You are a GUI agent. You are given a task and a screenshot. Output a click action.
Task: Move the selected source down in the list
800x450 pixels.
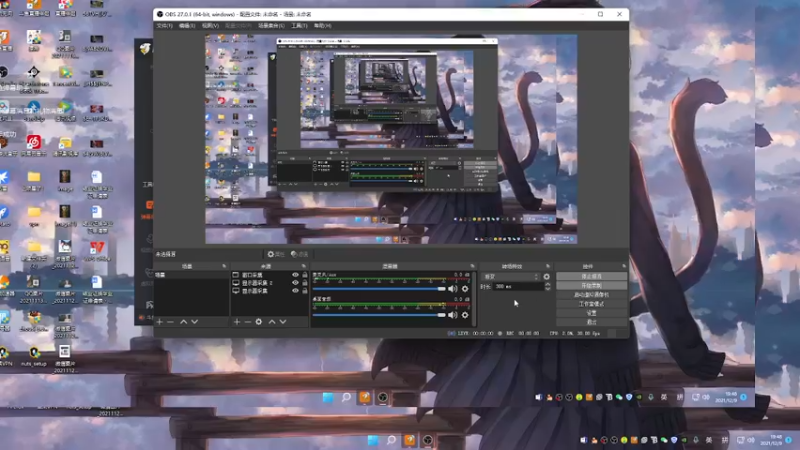(x=283, y=322)
